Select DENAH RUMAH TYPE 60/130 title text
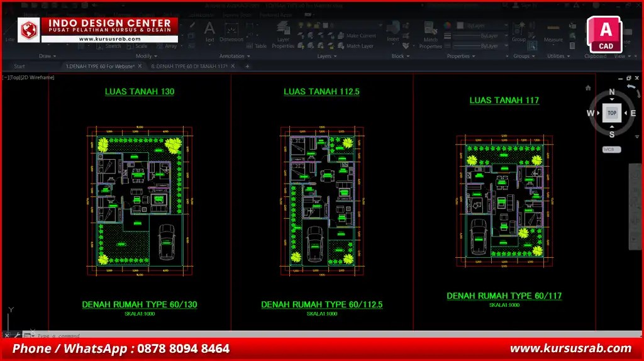The width and height of the screenshot is (644, 361). (x=140, y=304)
